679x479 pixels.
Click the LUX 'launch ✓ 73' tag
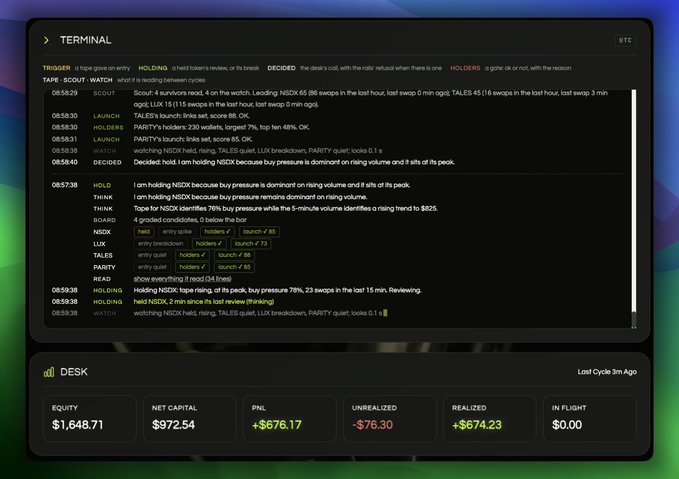(251, 244)
